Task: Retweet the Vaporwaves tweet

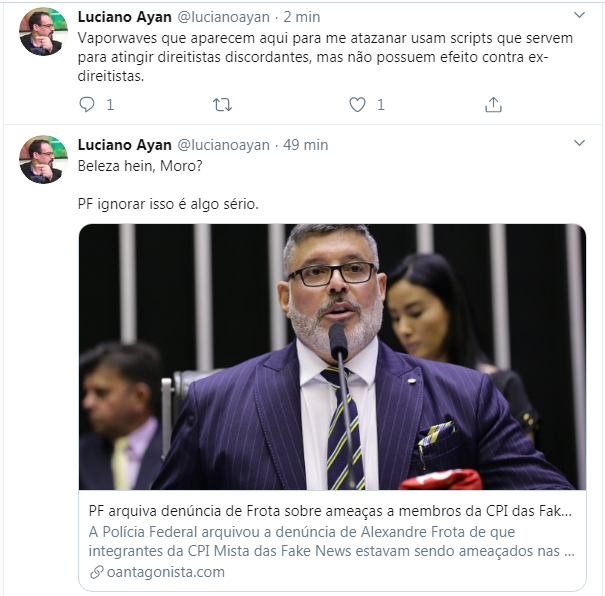Action: click(223, 104)
